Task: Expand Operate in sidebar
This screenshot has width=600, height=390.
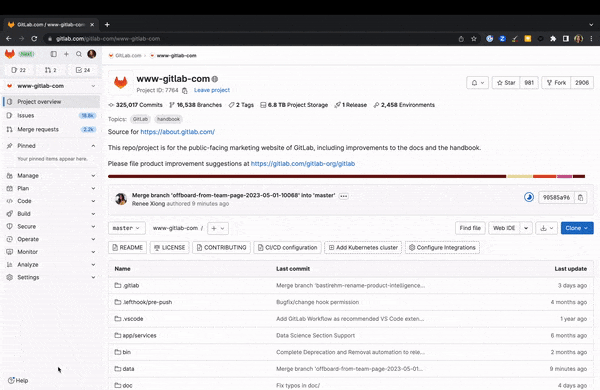Action: 51,239
